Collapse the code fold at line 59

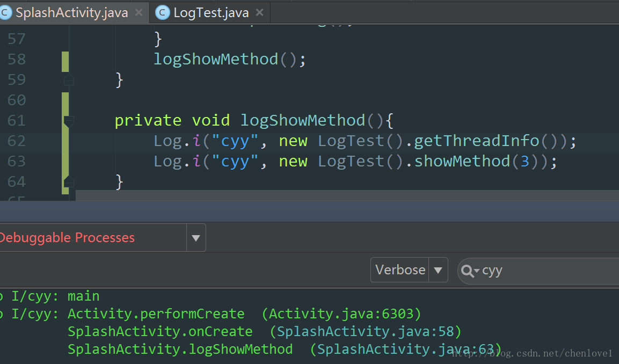click(x=69, y=80)
